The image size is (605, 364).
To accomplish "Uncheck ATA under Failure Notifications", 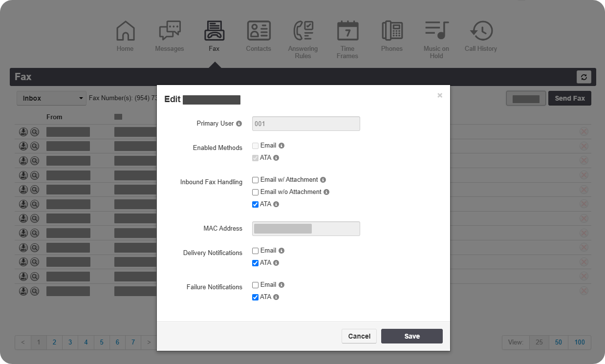I will (x=255, y=297).
